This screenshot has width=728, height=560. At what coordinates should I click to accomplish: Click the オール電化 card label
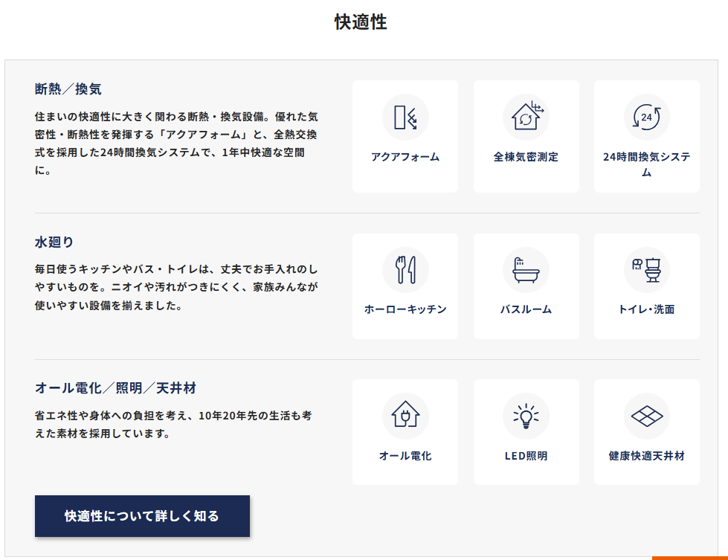[405, 456]
